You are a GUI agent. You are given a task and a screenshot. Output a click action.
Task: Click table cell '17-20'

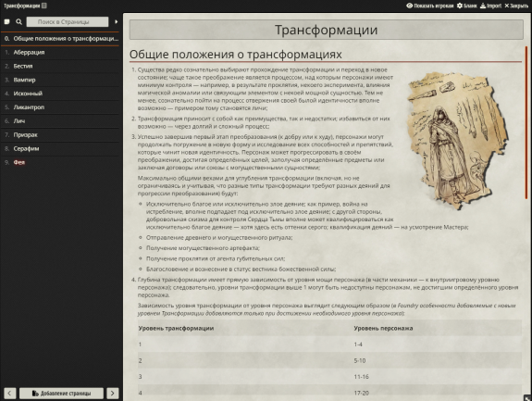361,393
